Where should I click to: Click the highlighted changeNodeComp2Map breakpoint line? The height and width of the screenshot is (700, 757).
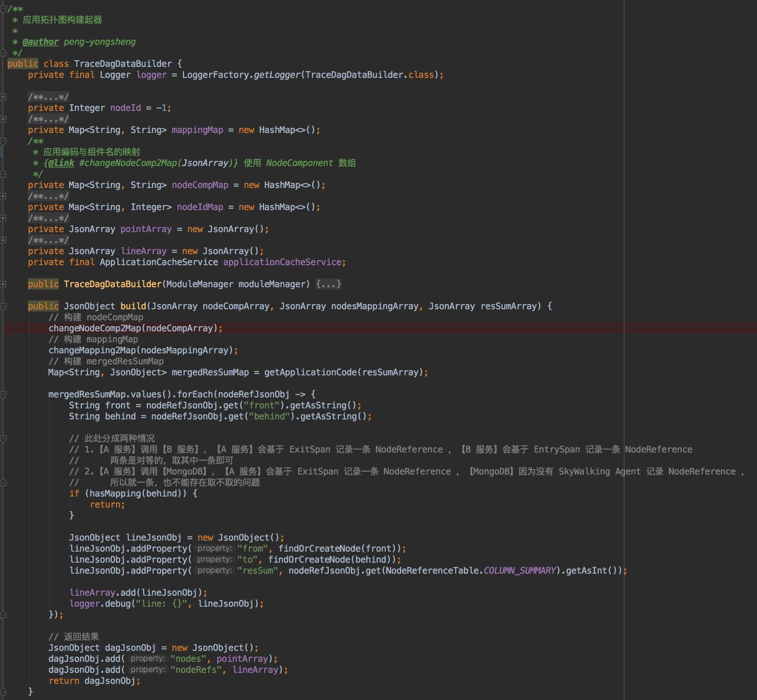pos(135,328)
